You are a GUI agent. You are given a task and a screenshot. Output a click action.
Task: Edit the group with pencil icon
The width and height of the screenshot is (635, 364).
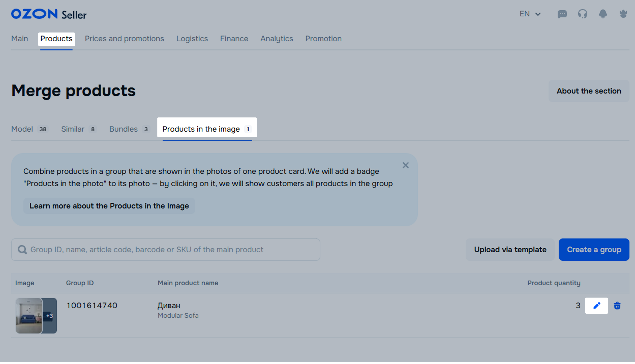point(597,306)
